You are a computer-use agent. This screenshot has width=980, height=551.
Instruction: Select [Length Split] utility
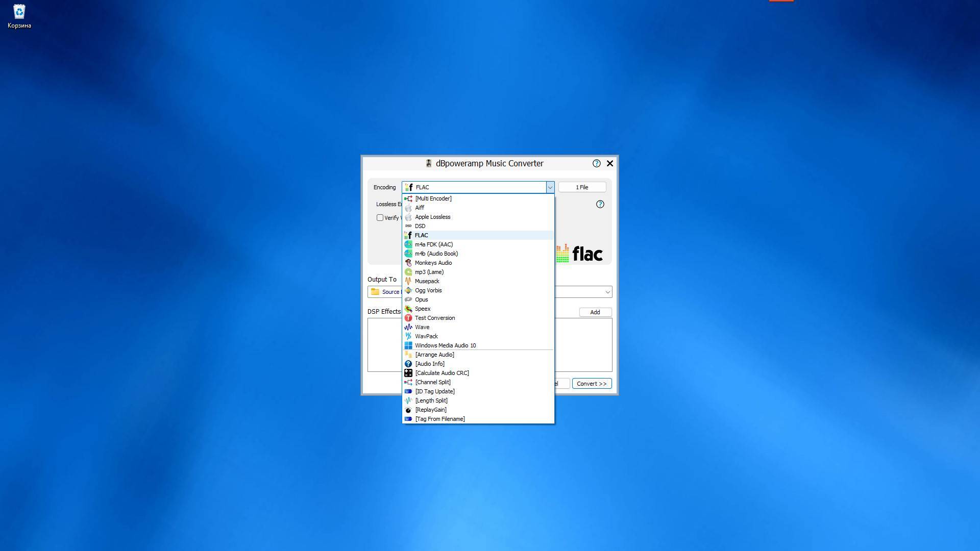[x=478, y=400]
